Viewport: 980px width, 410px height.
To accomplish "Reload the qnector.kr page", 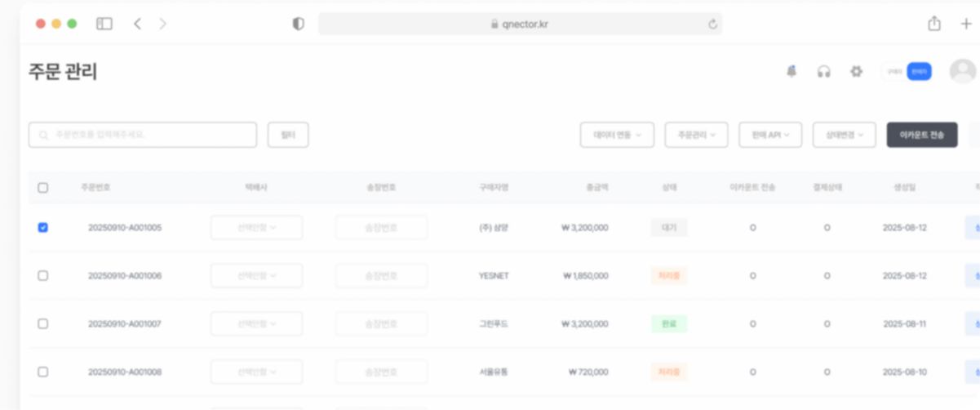I will coord(712,25).
